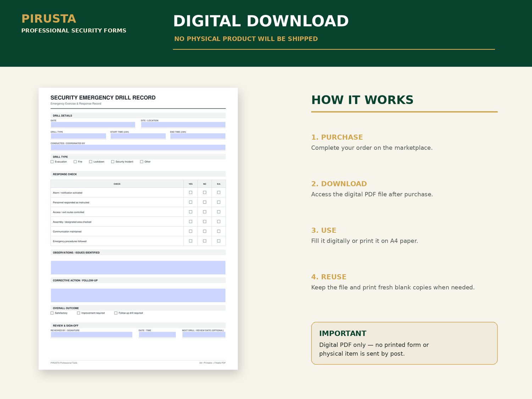Click 'NO PHYSICAL PRODUCT WILL BE SHIPPED' text
Screen dimensions: 532x399
(246, 39)
